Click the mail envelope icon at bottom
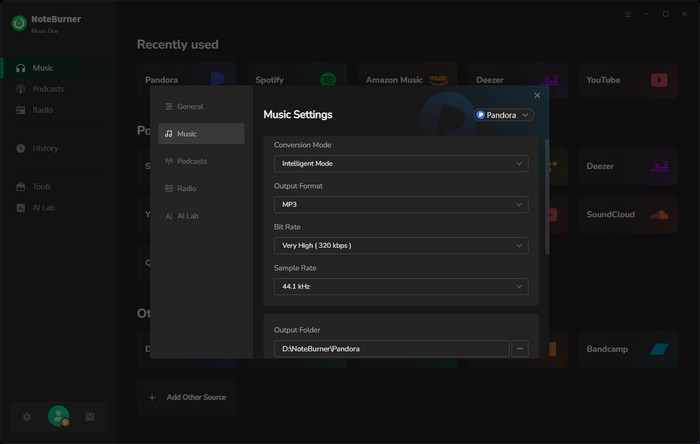The width and height of the screenshot is (700, 444). 90,417
